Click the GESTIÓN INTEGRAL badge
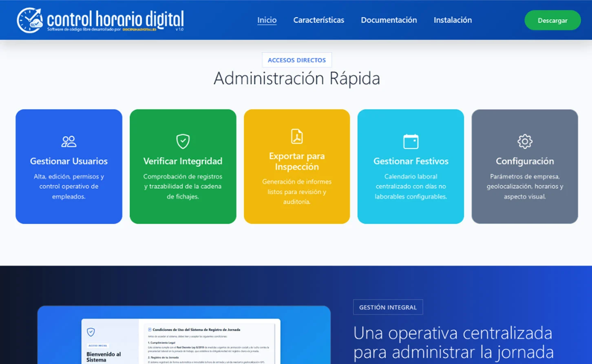Viewport: 592px width, 364px height. (388, 307)
